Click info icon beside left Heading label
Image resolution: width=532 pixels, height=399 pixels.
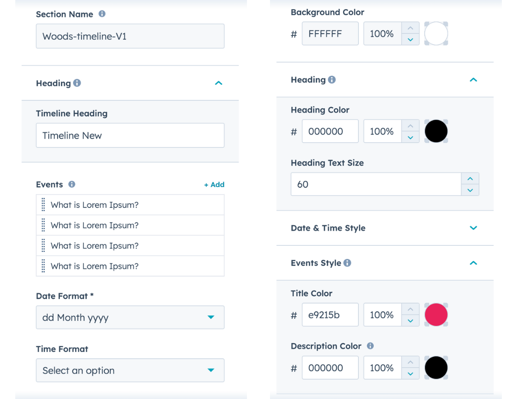click(77, 83)
